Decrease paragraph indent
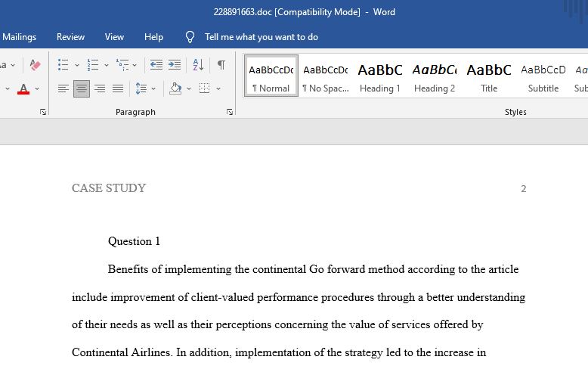This screenshot has height=369, width=588. click(156, 65)
